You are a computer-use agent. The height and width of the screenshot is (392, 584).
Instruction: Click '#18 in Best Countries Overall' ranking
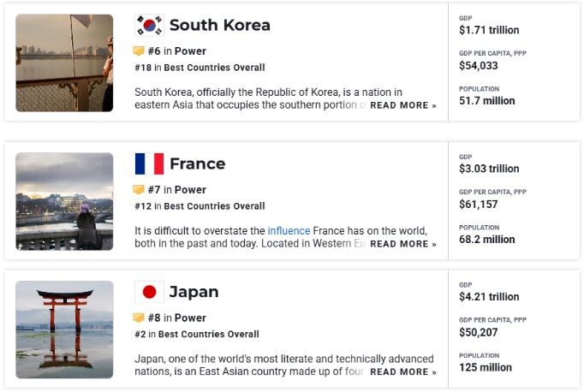point(200,68)
